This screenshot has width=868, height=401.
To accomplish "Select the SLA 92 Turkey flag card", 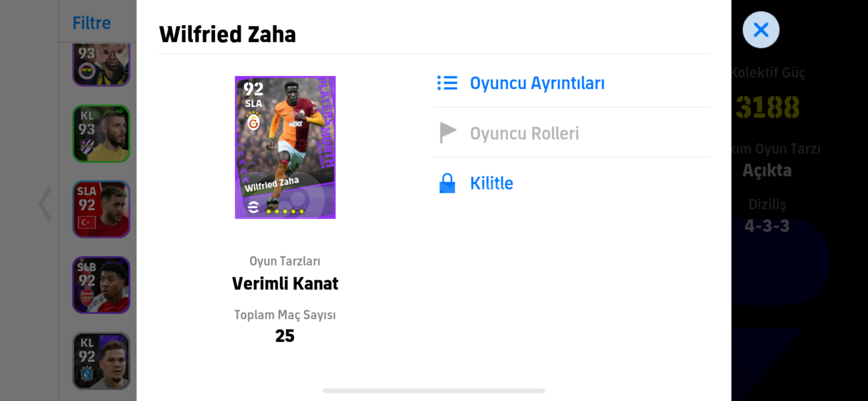I will (101, 209).
